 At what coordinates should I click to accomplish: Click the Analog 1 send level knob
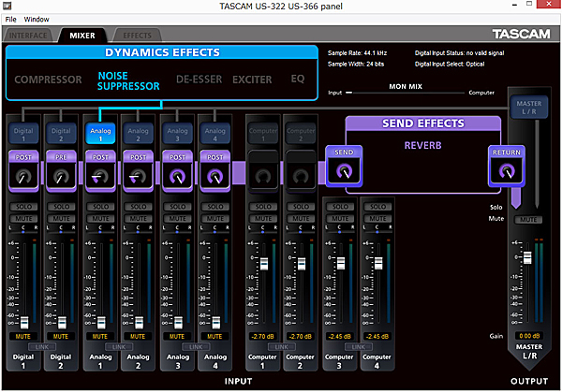coord(100,176)
